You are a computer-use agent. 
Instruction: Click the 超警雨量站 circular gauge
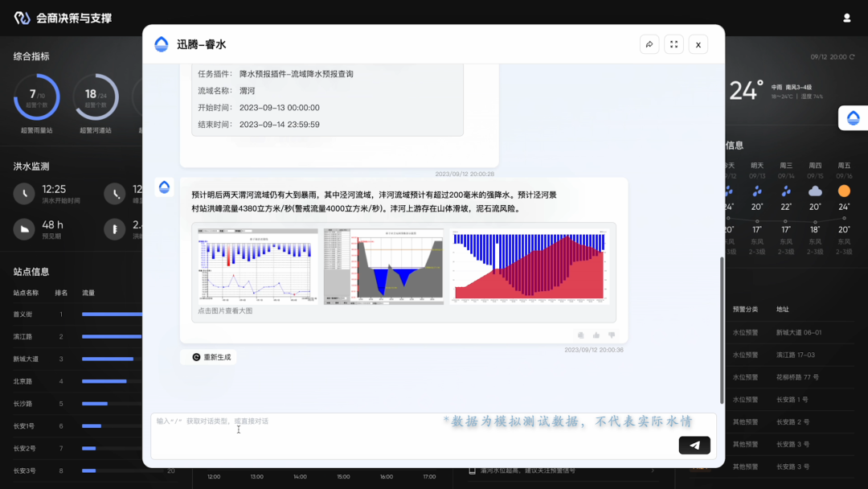click(37, 97)
